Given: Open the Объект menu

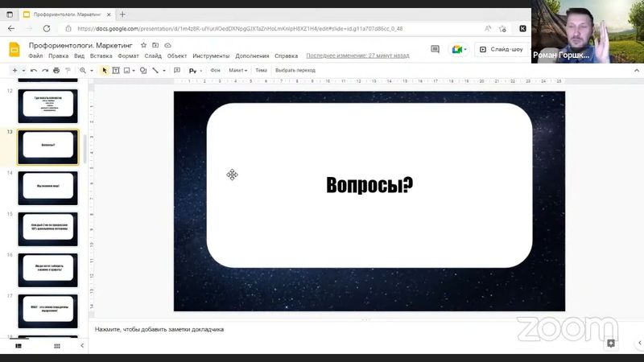Looking at the screenshot, I should tap(177, 56).
